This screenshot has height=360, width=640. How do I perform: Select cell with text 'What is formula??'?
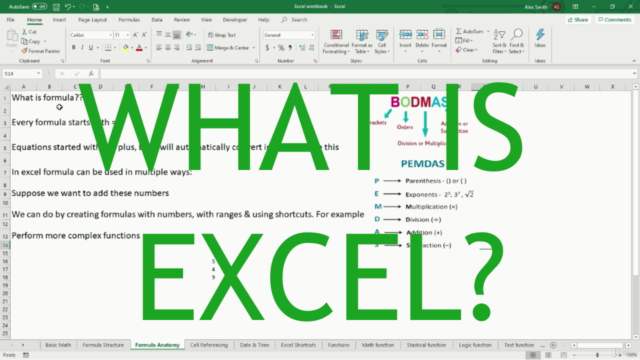tap(47, 98)
